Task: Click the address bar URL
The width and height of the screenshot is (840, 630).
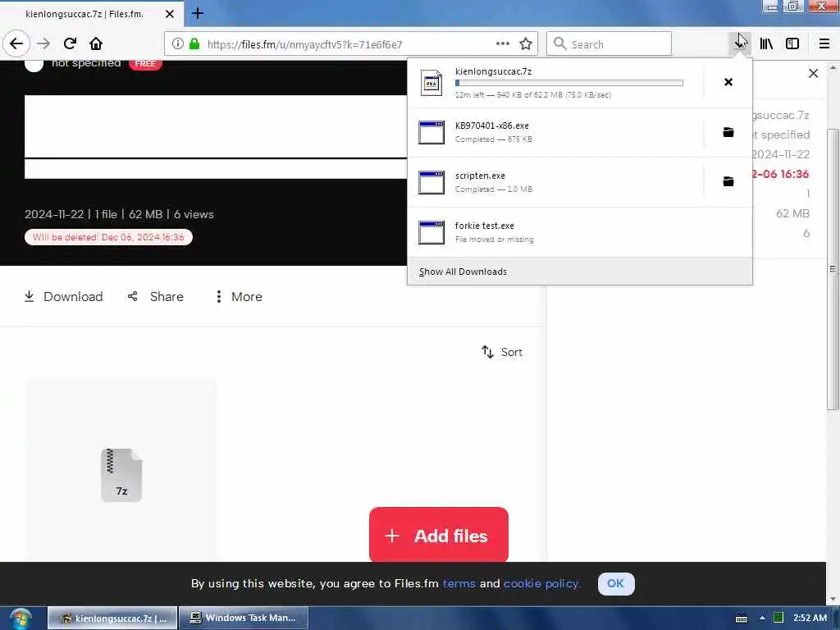Action: [304, 44]
